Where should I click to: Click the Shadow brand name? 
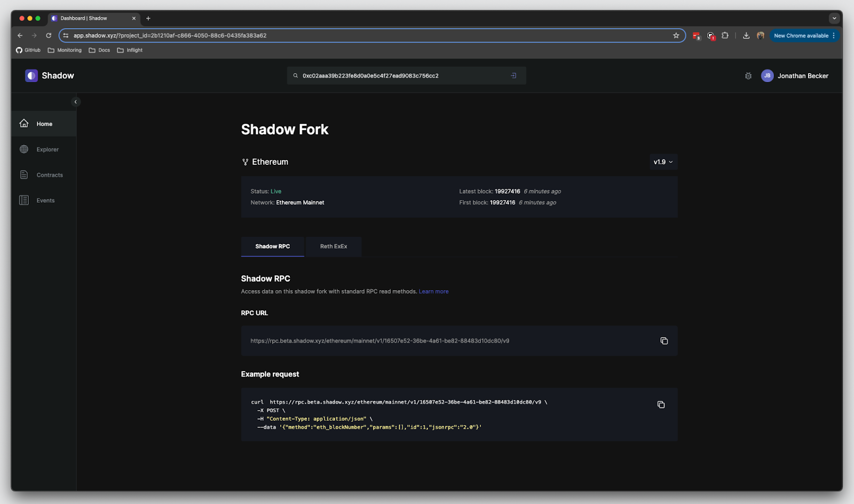pyautogui.click(x=58, y=76)
